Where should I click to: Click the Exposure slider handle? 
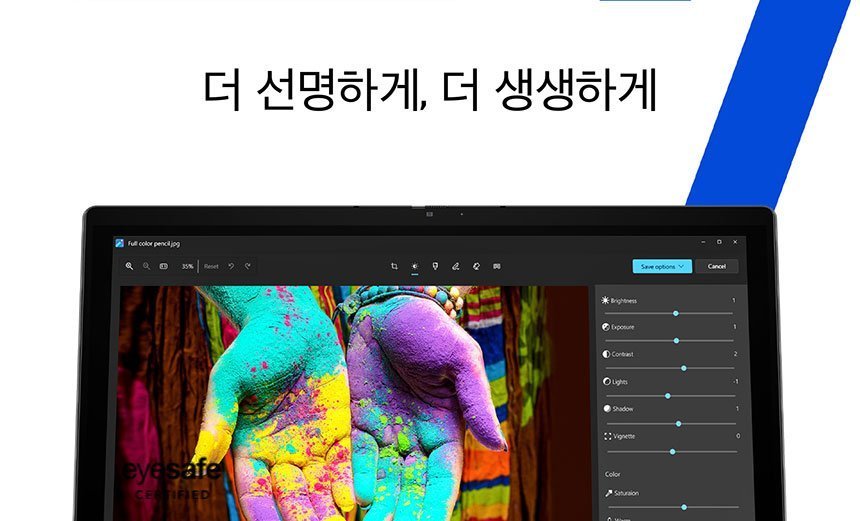pyautogui.click(x=676, y=341)
